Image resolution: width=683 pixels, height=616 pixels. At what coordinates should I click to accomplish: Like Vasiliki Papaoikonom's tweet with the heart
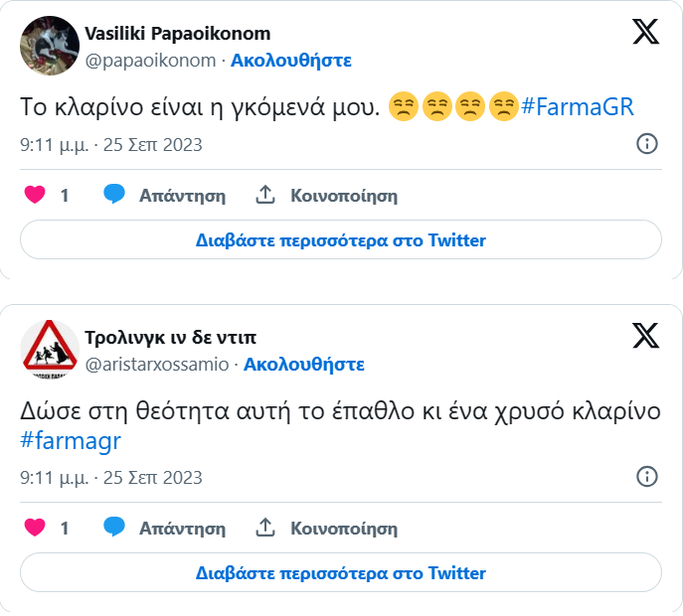(x=35, y=195)
